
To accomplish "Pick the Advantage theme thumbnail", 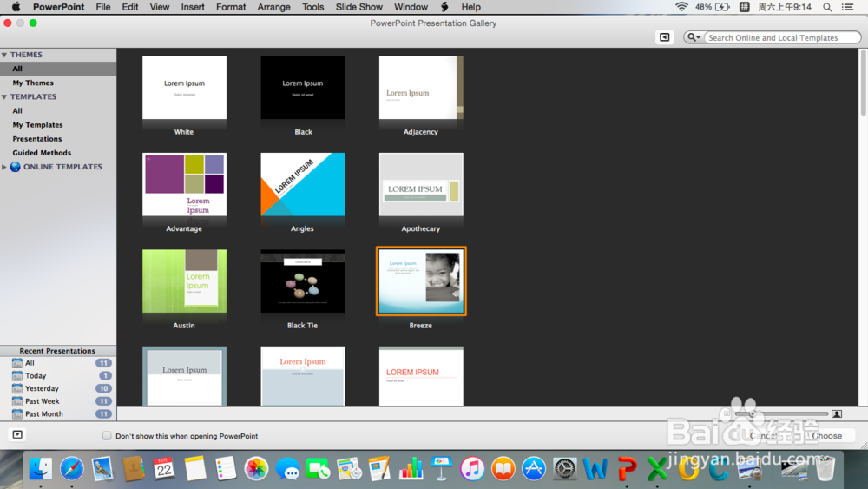I will click(x=184, y=184).
